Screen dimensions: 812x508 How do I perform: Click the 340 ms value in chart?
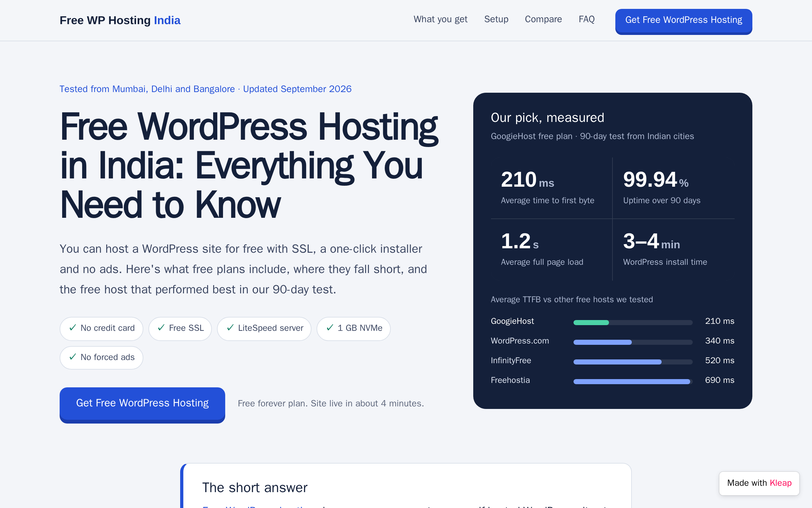click(x=720, y=341)
